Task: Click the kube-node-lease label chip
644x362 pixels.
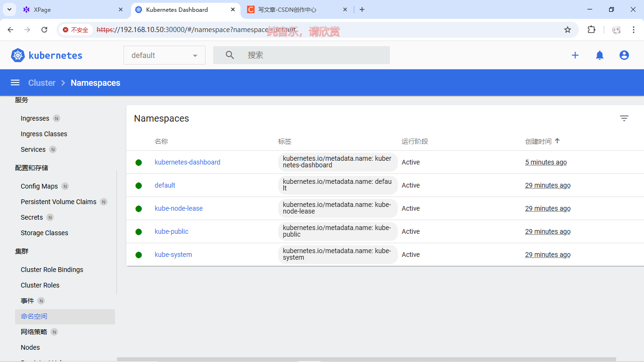Action: tap(338, 208)
